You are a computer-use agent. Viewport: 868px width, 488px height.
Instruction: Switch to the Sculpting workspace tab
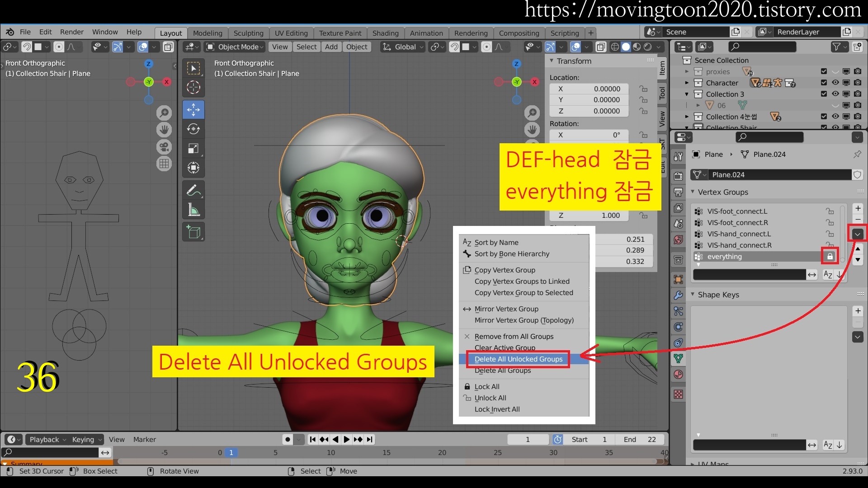point(248,33)
